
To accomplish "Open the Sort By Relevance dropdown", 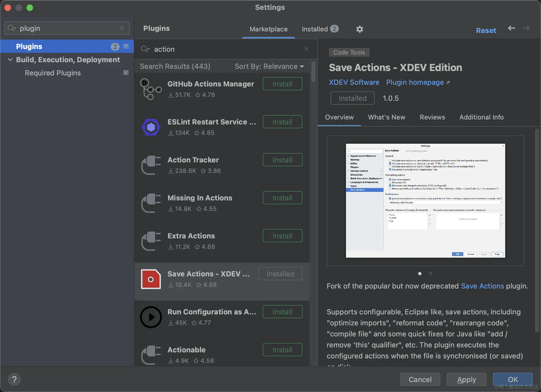I will point(269,66).
